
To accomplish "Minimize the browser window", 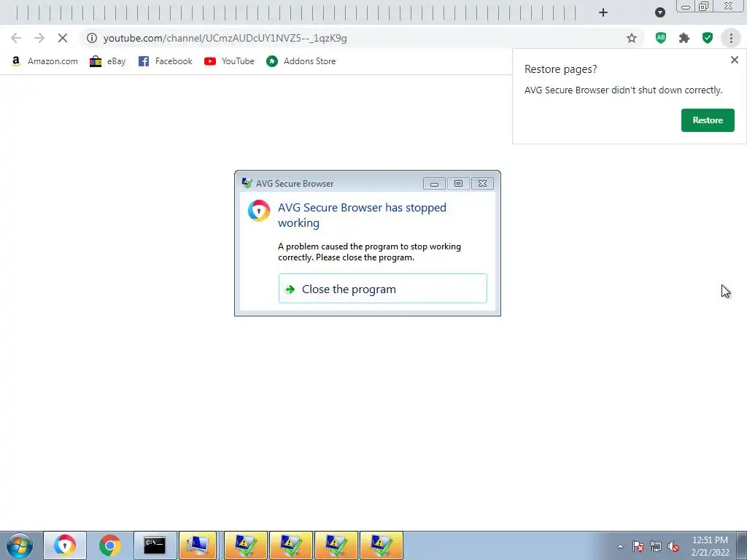I will 686,7.
